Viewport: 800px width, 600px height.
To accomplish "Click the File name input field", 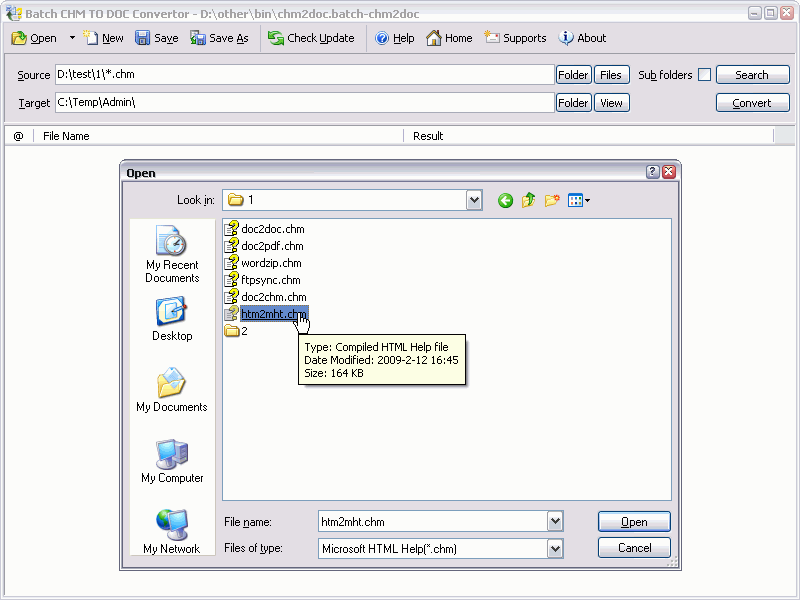I will [433, 521].
